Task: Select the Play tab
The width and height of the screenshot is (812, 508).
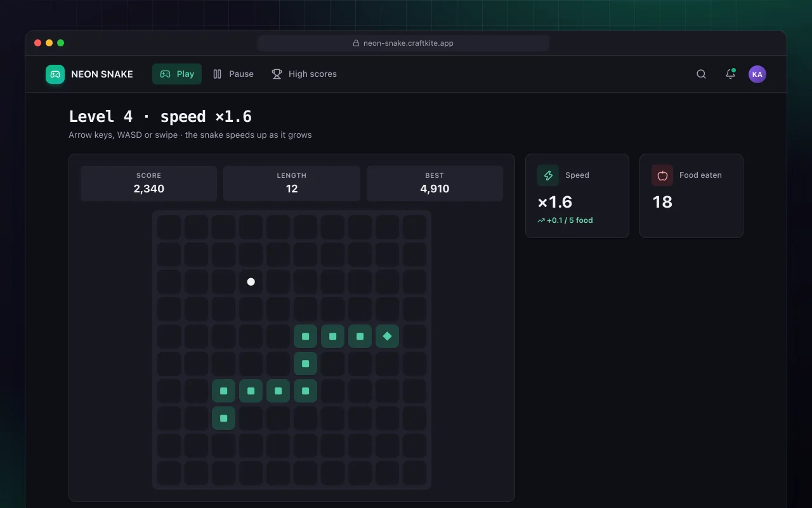Action: click(x=177, y=74)
